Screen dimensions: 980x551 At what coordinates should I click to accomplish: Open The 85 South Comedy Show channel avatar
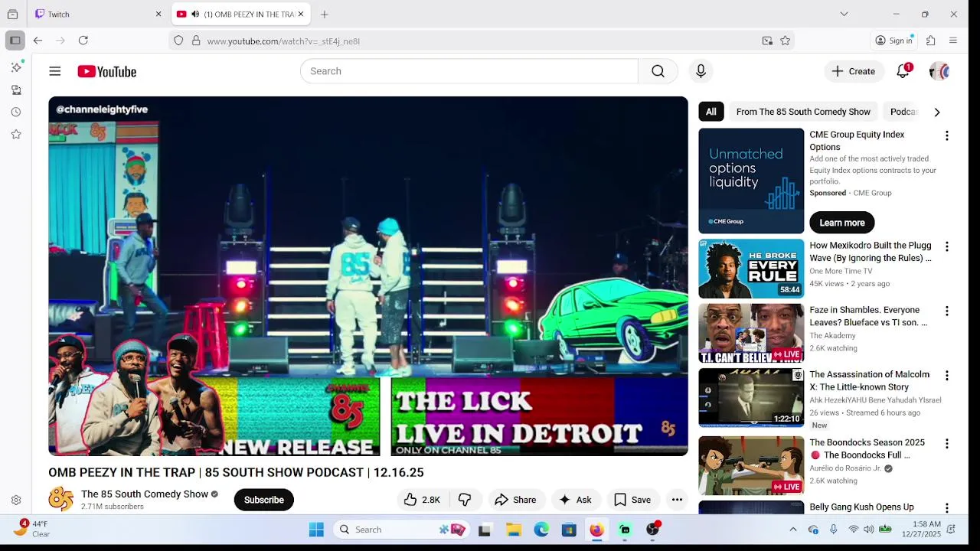point(61,500)
